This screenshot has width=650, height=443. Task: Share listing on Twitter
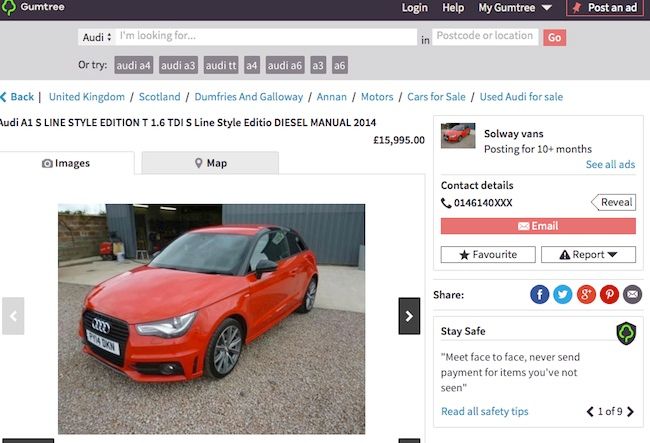tap(563, 295)
